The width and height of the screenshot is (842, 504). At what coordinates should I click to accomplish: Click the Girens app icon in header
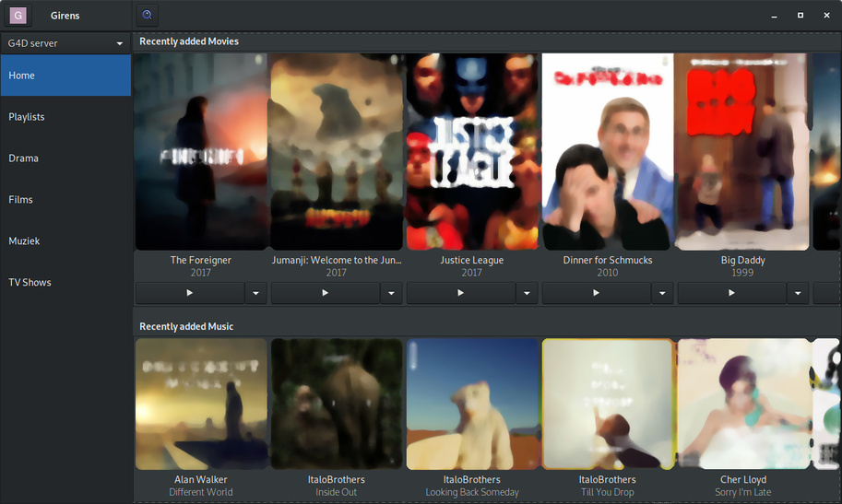18,16
